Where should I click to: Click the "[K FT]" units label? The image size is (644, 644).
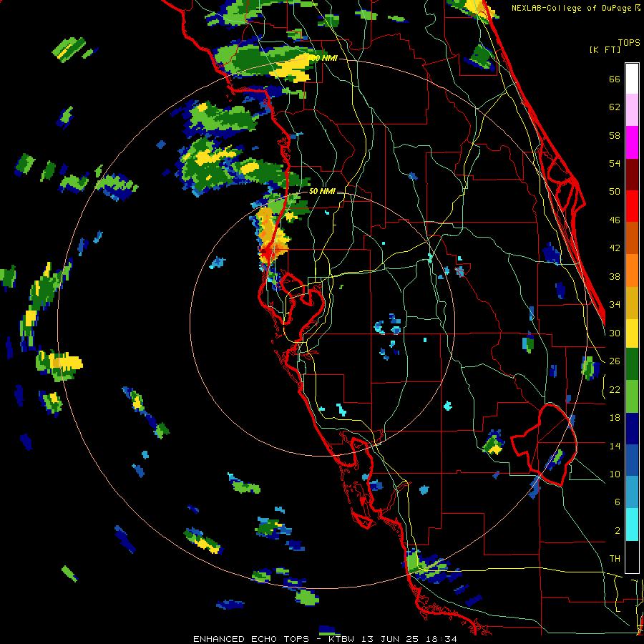click(x=605, y=49)
